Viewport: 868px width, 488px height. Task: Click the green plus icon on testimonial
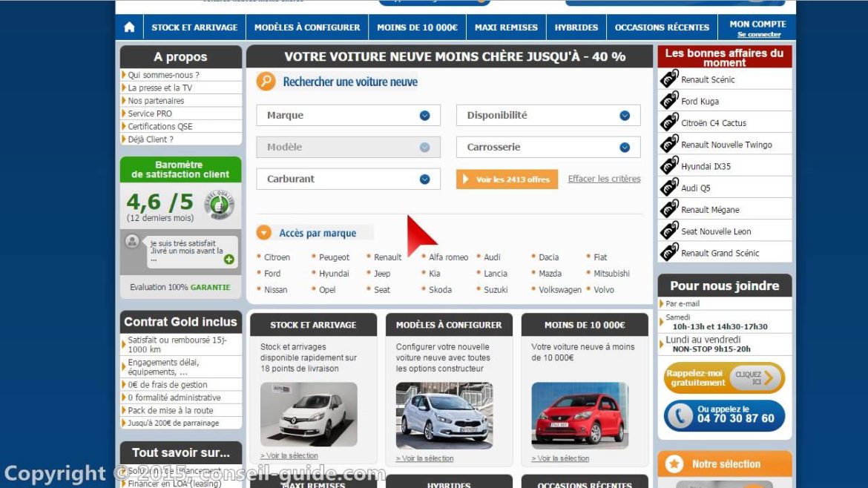tap(228, 259)
